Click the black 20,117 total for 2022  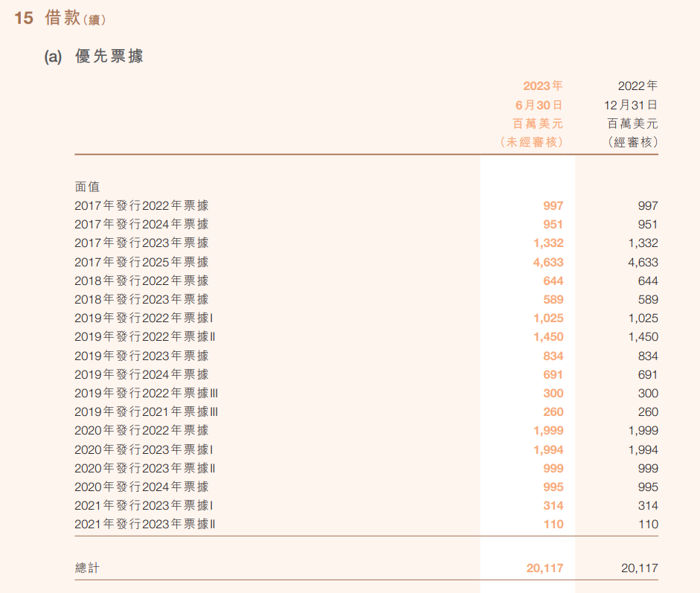point(639,568)
